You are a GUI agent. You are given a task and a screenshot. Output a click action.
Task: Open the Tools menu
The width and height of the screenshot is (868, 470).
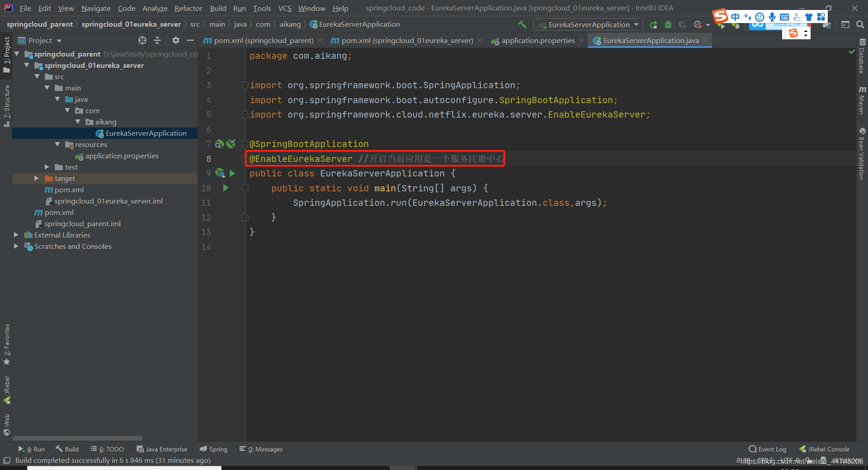click(x=262, y=8)
